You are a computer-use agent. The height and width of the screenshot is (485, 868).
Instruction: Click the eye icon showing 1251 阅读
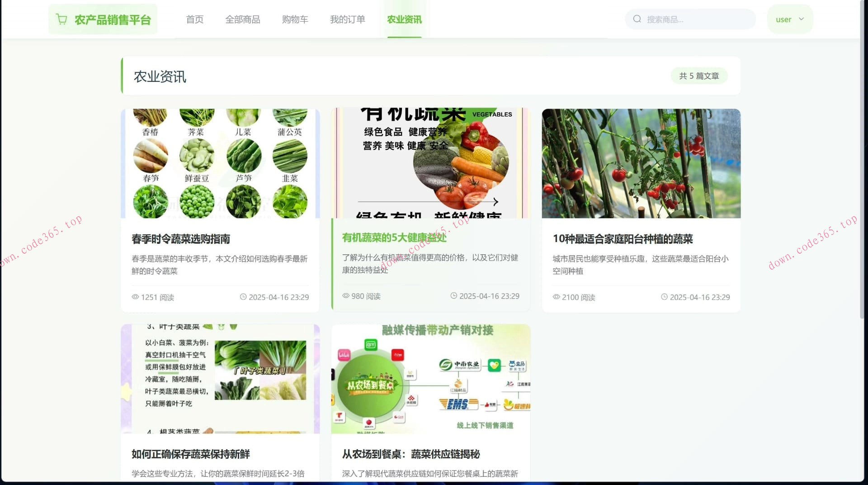135,297
